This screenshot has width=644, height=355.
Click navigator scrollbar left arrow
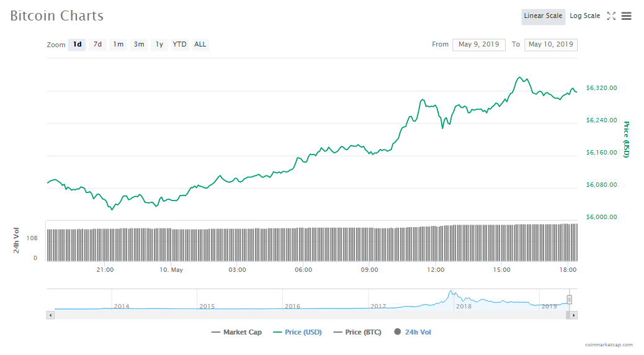pos(50,315)
